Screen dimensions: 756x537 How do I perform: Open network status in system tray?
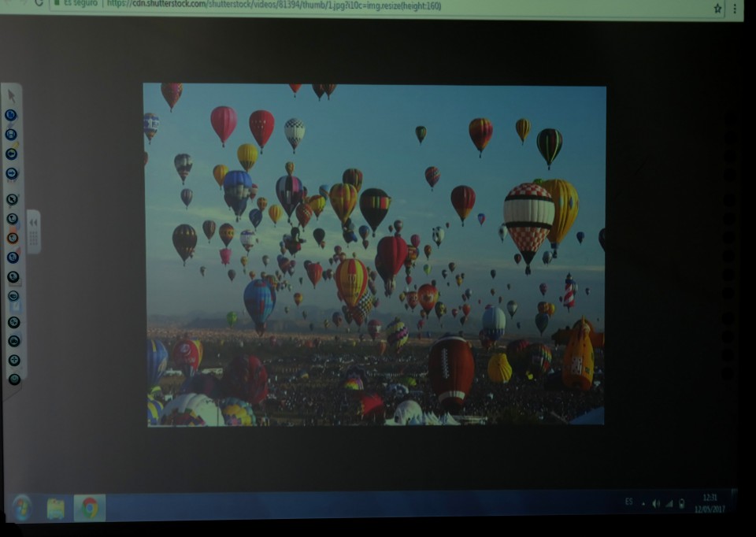pyautogui.click(x=669, y=504)
